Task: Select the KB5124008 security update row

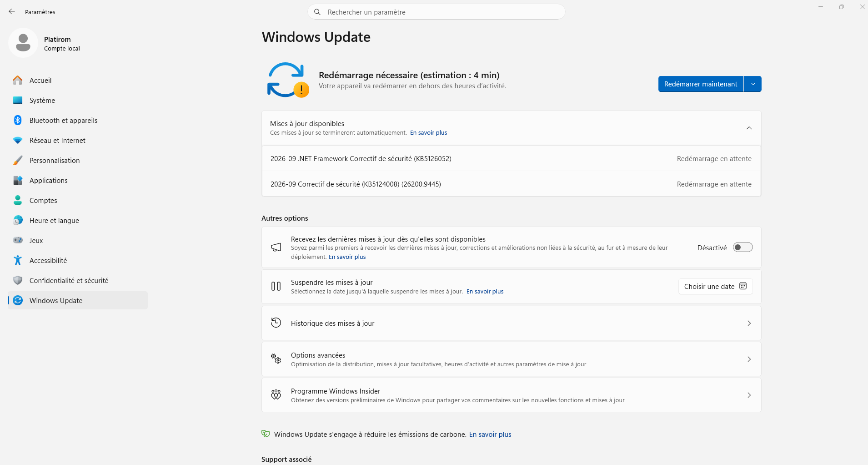Action: coord(511,184)
